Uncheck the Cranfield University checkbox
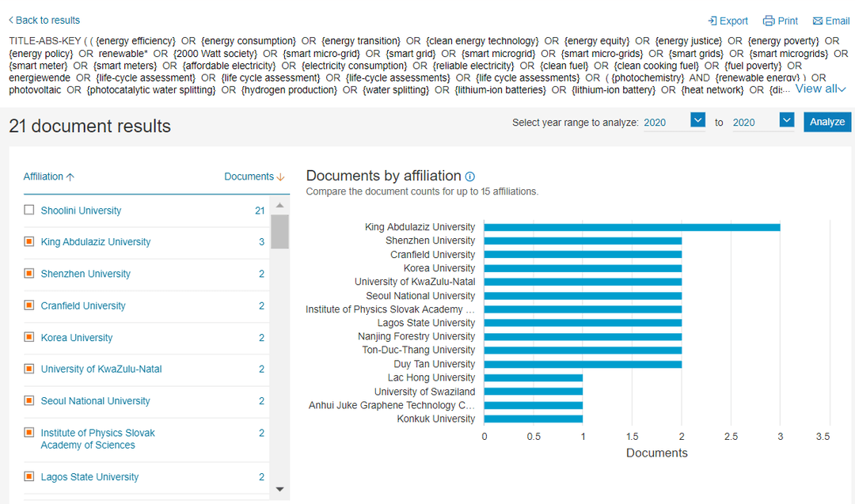 tap(29, 305)
